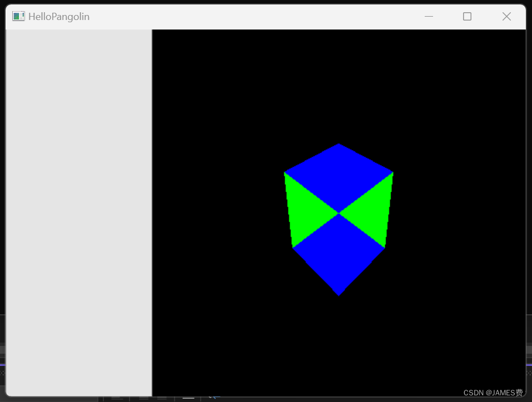Click the cube's center vertex point
Viewport: 532px width, 402px height.
[339, 213]
